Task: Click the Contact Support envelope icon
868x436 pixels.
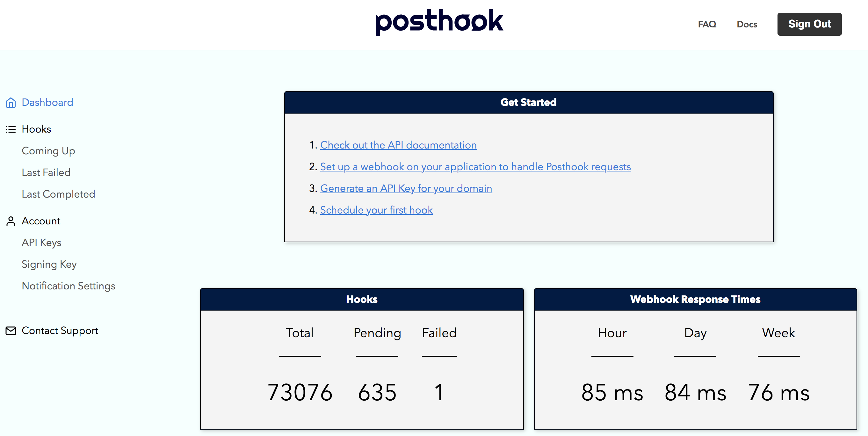Action: pos(11,331)
